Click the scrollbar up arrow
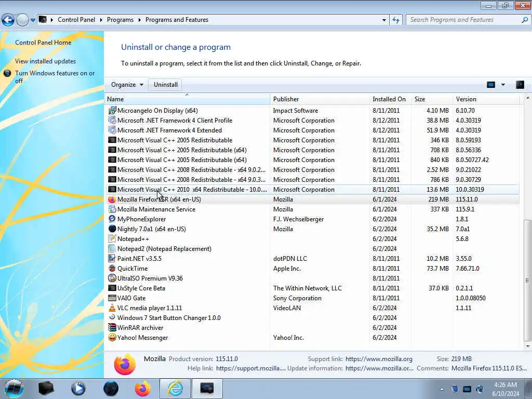 527,98
